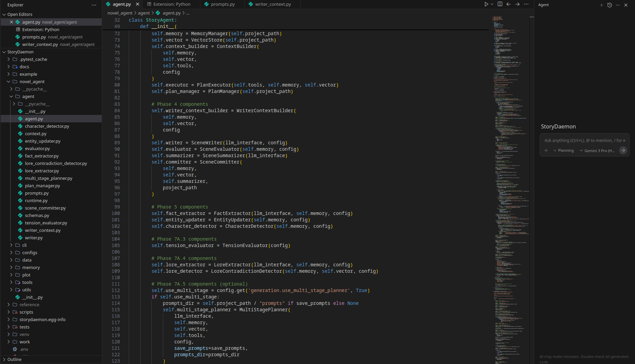This screenshot has height=364, width=635.
Task: Open Explorer more actions menu
Action: click(94, 5)
